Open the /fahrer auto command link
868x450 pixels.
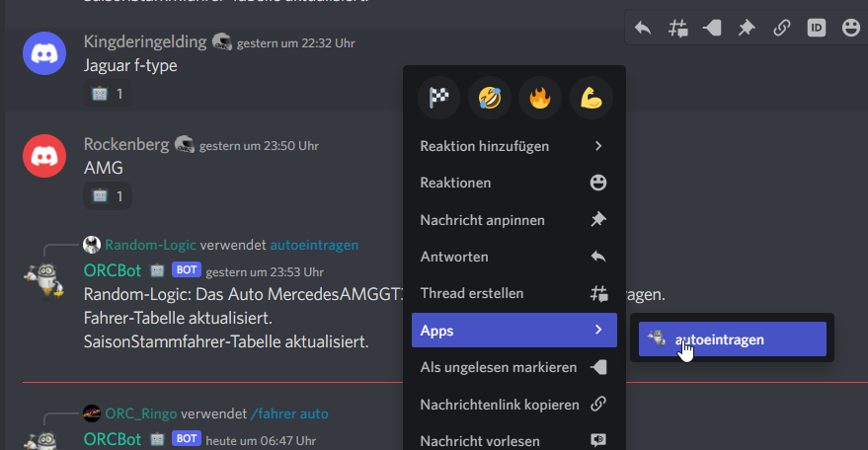289,413
